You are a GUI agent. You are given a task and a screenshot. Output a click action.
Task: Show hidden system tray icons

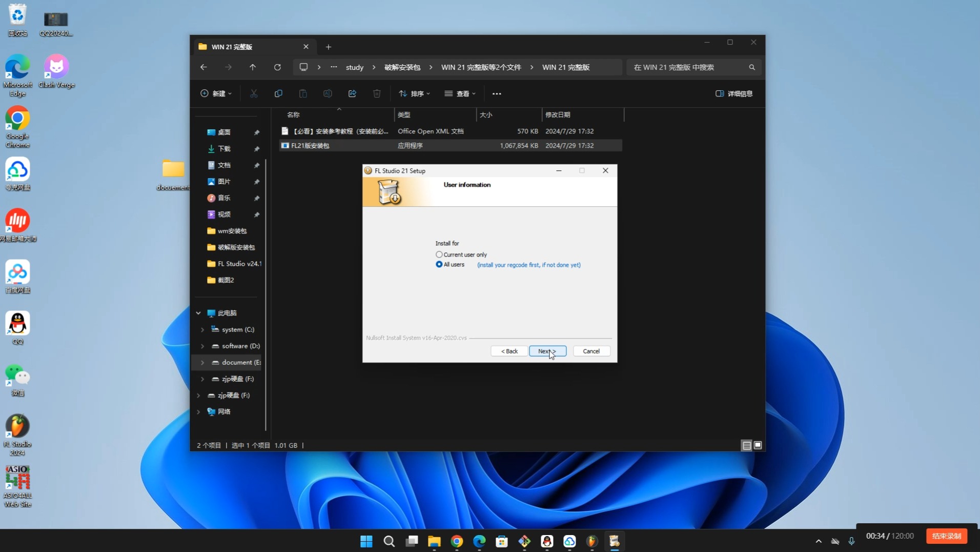(x=819, y=541)
